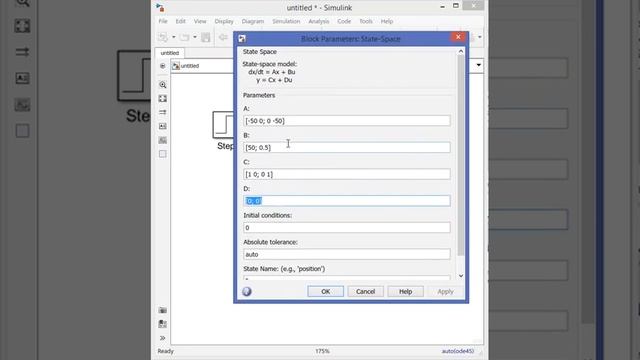The width and height of the screenshot is (640, 360).
Task: Click the Simulink app icon in title bar
Action: 160,7
